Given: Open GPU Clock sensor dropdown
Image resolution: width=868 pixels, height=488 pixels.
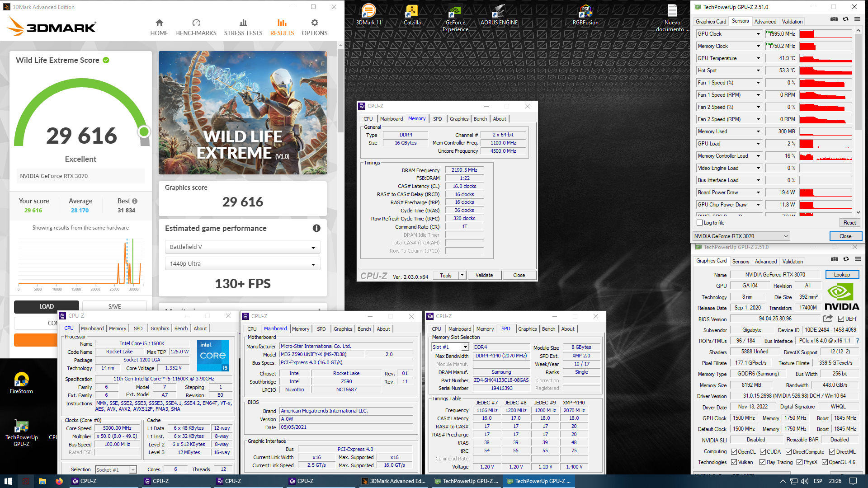Looking at the screenshot, I should point(758,34).
